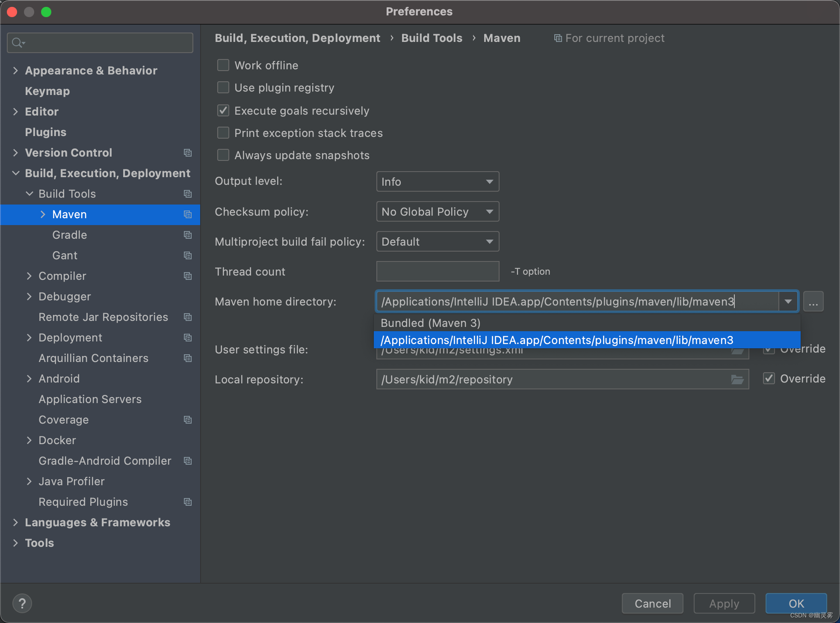Screen dimensions: 840x623
Task: Expand the Version Control section
Action: 16,153
